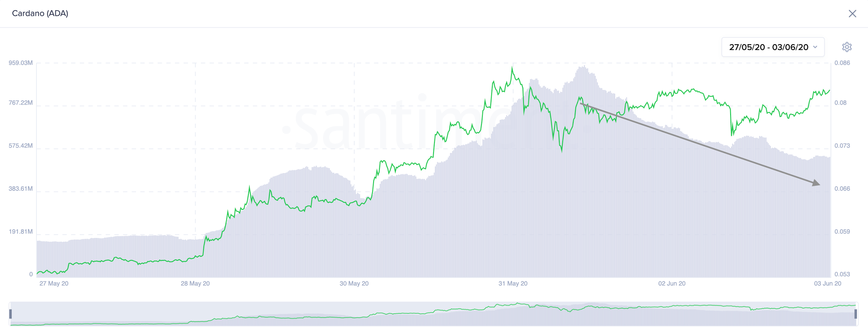Screen dimensions: 868x335
Task: Click the Cardano (ADA) title text
Action: 40,13
